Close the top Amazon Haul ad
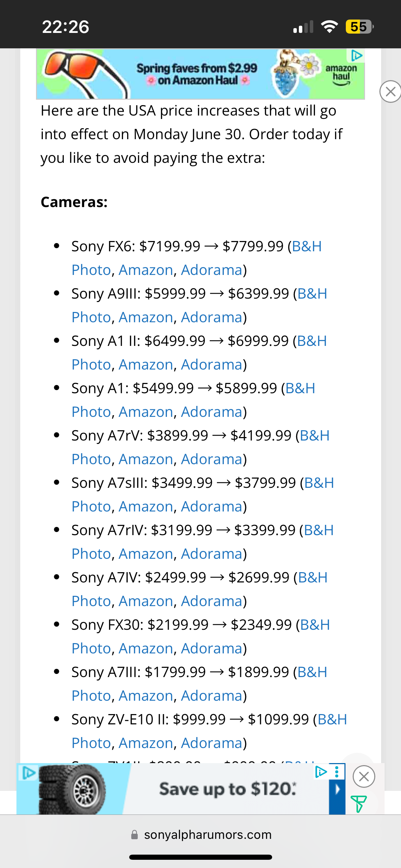The image size is (401, 868). (390, 92)
